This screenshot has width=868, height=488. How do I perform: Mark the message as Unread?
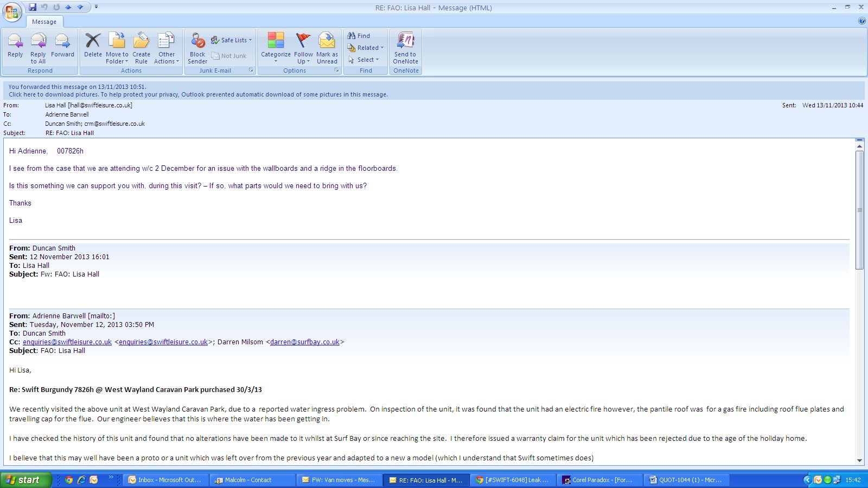327,48
